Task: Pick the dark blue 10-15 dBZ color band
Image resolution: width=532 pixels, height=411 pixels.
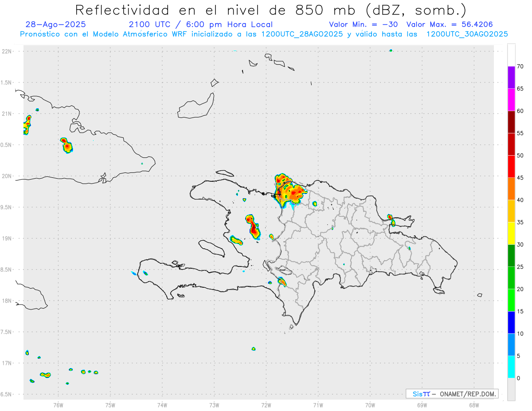Action: (511, 322)
